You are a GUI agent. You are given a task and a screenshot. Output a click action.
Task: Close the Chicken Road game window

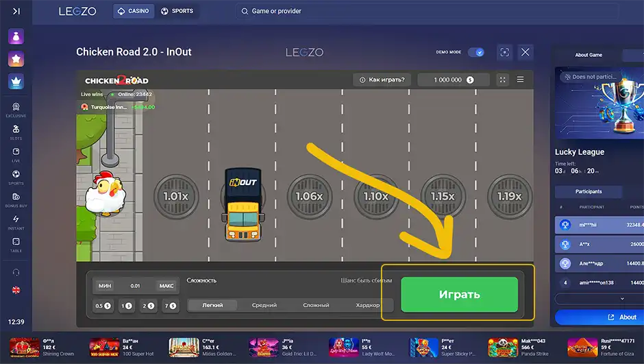point(525,52)
